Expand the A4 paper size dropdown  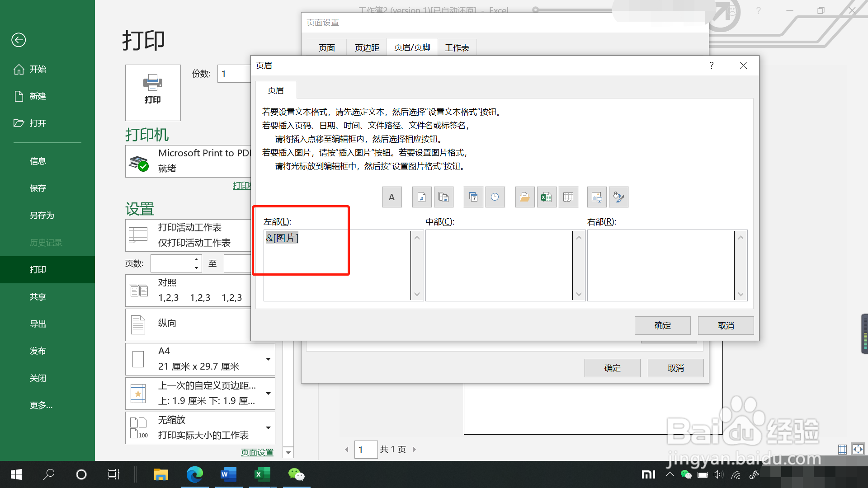point(268,359)
